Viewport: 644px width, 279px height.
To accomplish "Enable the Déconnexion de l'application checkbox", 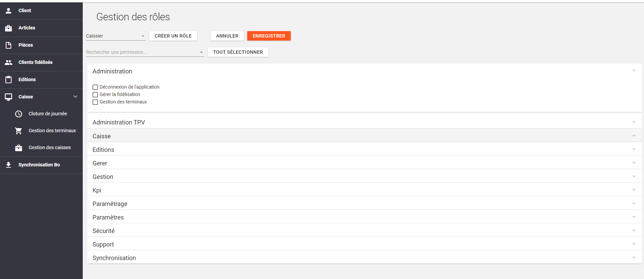I will point(95,87).
